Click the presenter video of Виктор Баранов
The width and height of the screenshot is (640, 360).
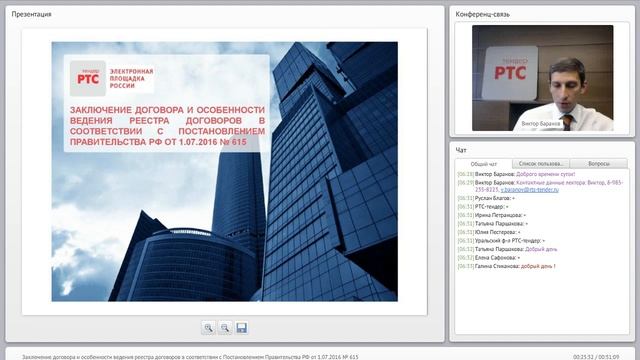(x=542, y=78)
